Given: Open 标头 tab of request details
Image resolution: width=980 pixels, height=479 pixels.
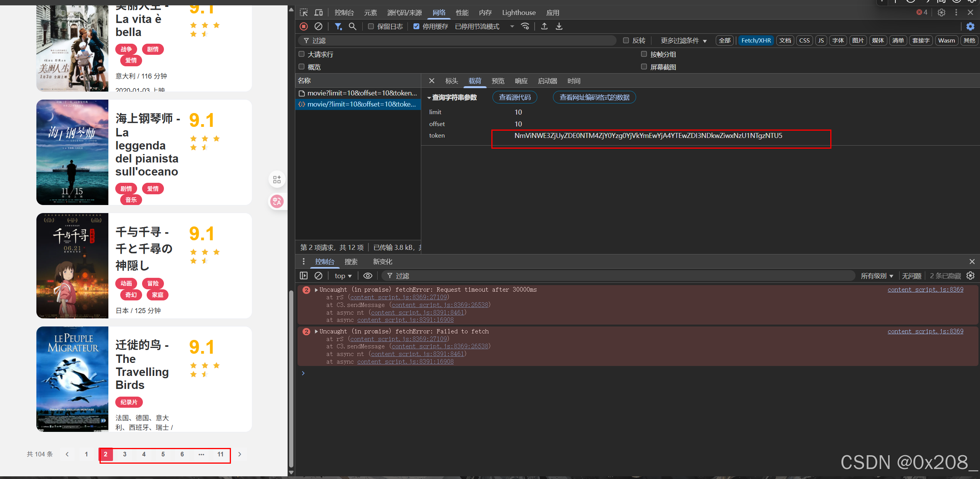Looking at the screenshot, I should [x=452, y=81].
